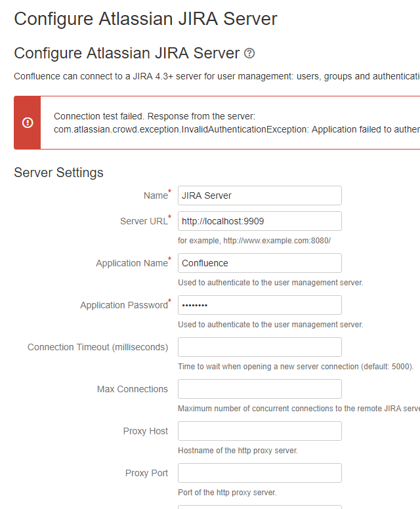
Task: Click the InvalidAuthenticationException error line
Action: [x=237, y=129]
